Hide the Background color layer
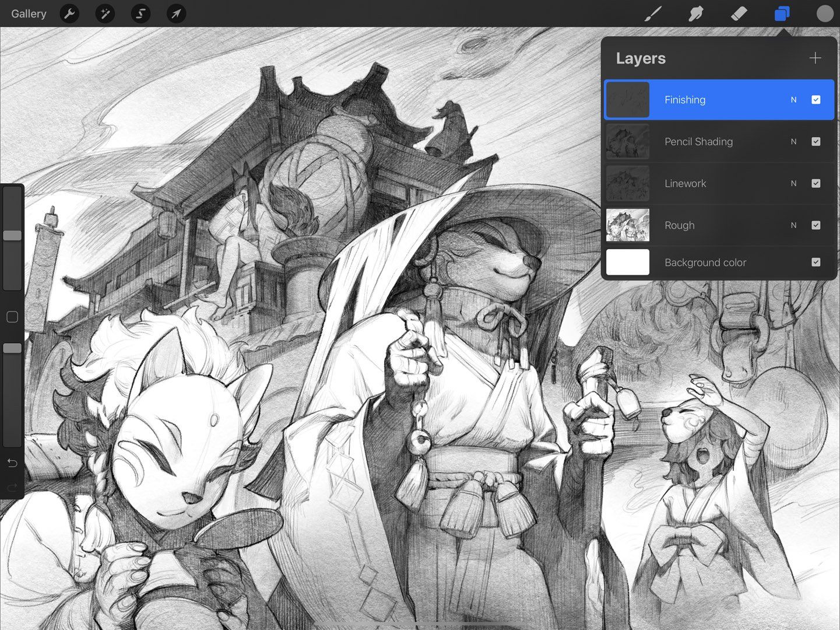840x630 pixels. click(816, 262)
